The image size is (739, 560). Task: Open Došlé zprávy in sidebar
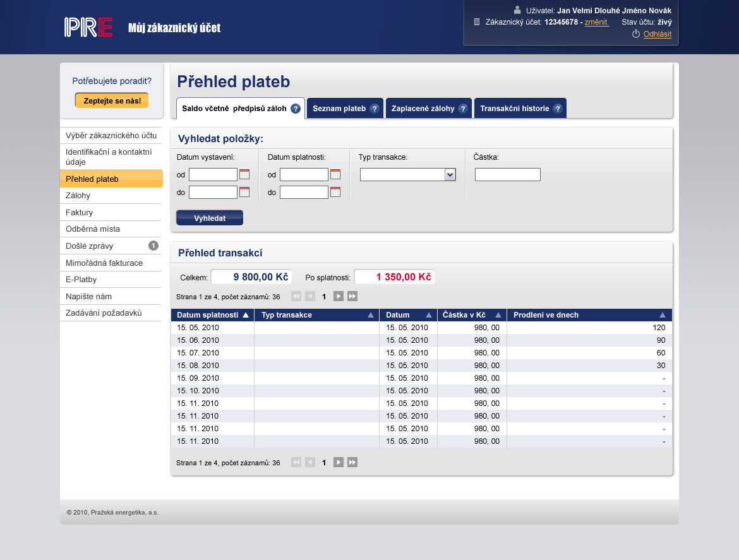coord(111,246)
